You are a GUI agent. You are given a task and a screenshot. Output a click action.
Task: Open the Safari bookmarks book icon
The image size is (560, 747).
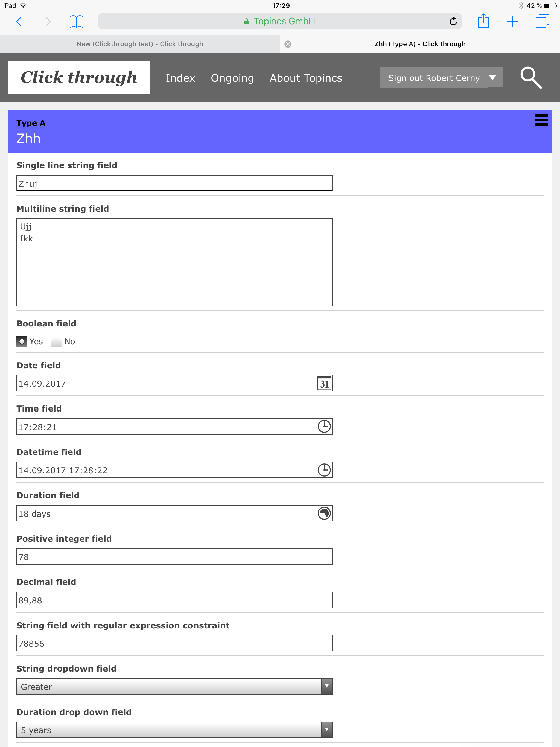click(76, 22)
